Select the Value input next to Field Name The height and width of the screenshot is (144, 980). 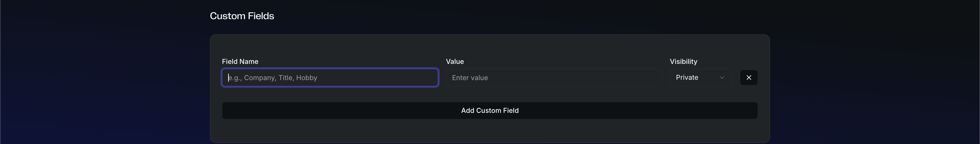554,78
